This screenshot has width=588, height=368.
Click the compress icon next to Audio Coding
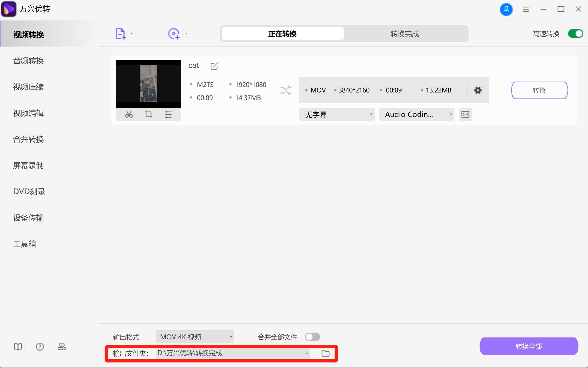[465, 114]
